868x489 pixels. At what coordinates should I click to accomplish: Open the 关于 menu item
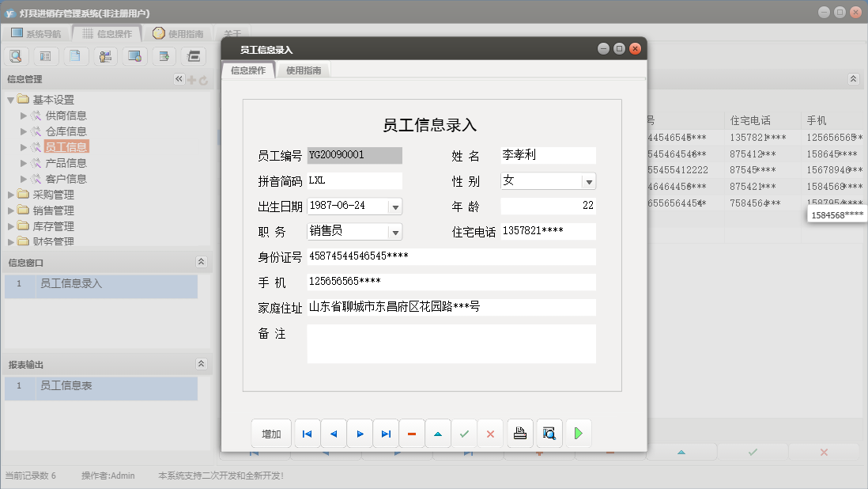pyautogui.click(x=232, y=33)
